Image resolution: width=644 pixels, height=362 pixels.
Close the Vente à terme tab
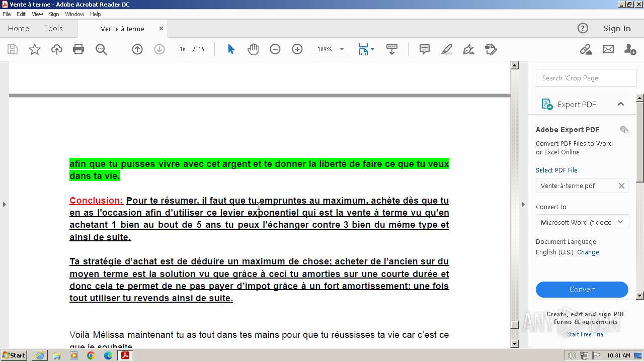coord(161,29)
